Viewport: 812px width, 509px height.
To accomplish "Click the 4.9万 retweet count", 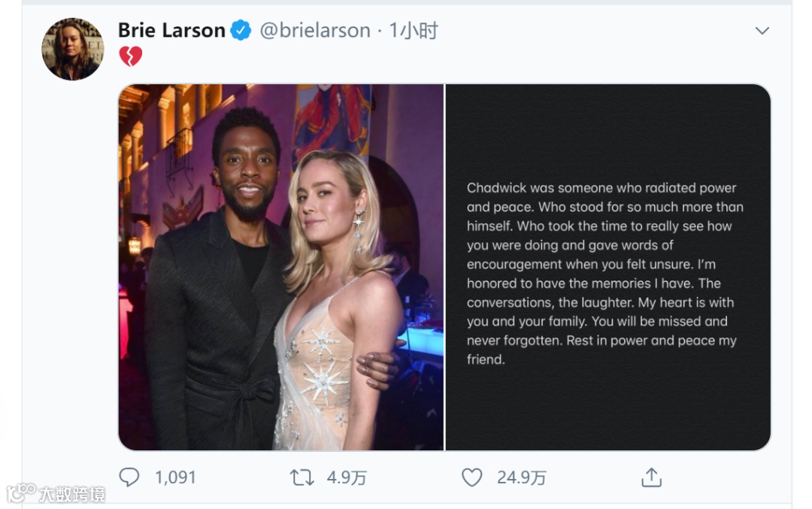I will [x=347, y=477].
